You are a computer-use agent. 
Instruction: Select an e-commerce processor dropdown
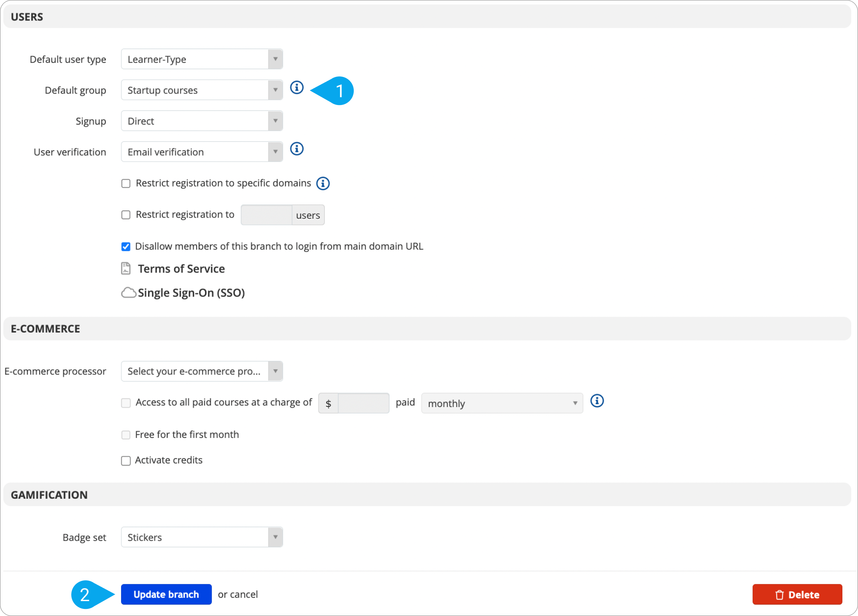pyautogui.click(x=202, y=371)
